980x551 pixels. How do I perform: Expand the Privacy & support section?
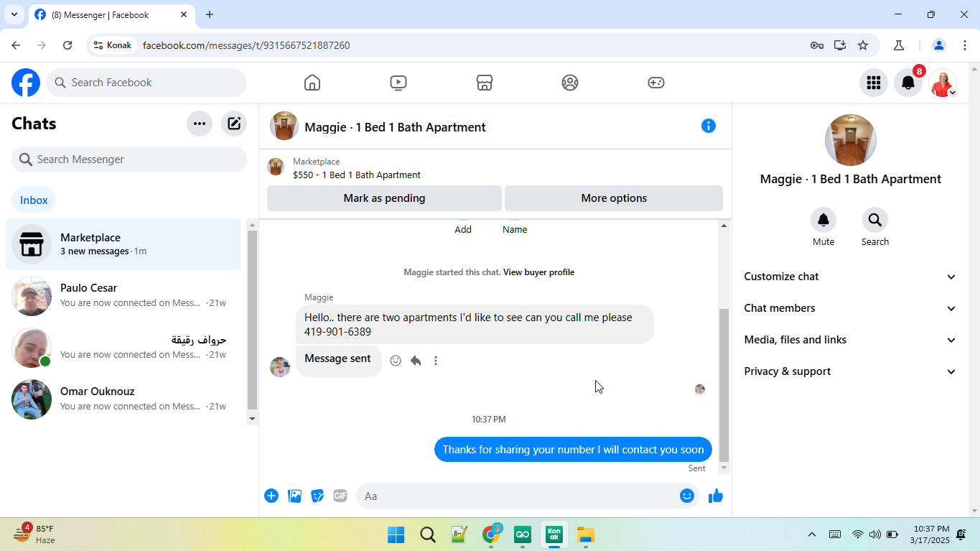click(850, 371)
